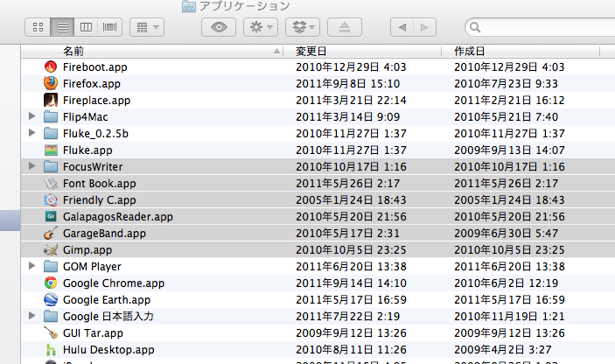
Task: Switch to icon view
Action: point(38,27)
